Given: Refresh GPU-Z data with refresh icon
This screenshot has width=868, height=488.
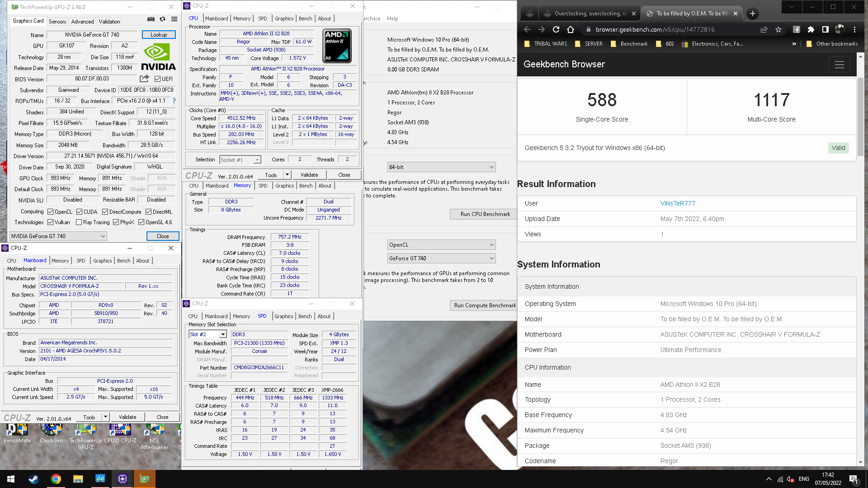Looking at the screenshot, I should [x=163, y=19].
